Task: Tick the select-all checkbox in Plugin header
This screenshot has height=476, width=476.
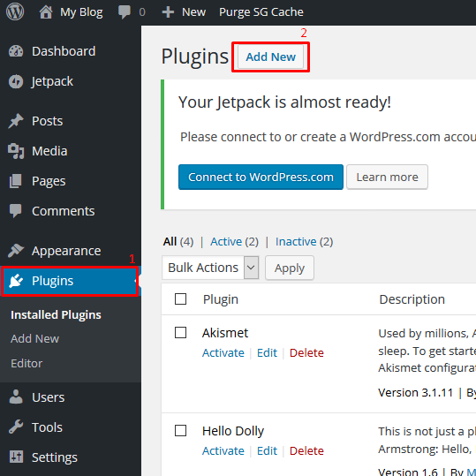Action: click(181, 299)
